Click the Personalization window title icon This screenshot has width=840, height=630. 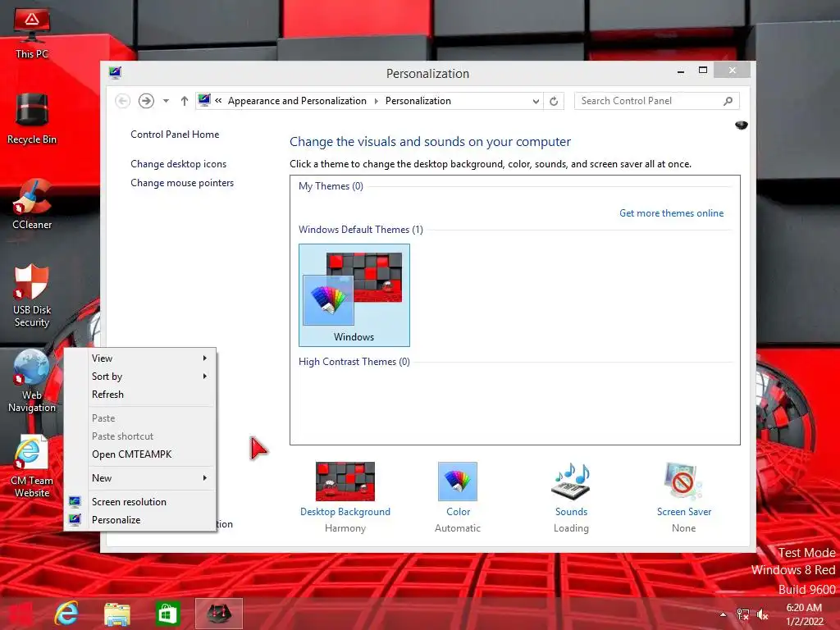pyautogui.click(x=115, y=73)
